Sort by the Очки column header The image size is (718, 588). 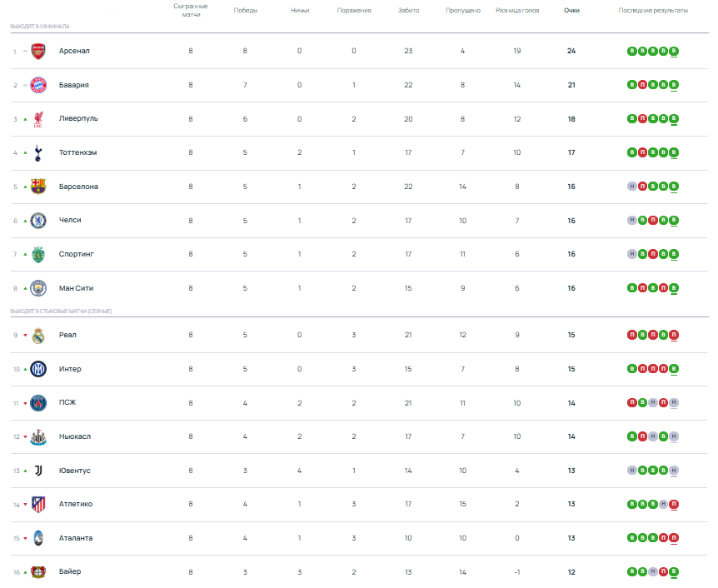[571, 11]
